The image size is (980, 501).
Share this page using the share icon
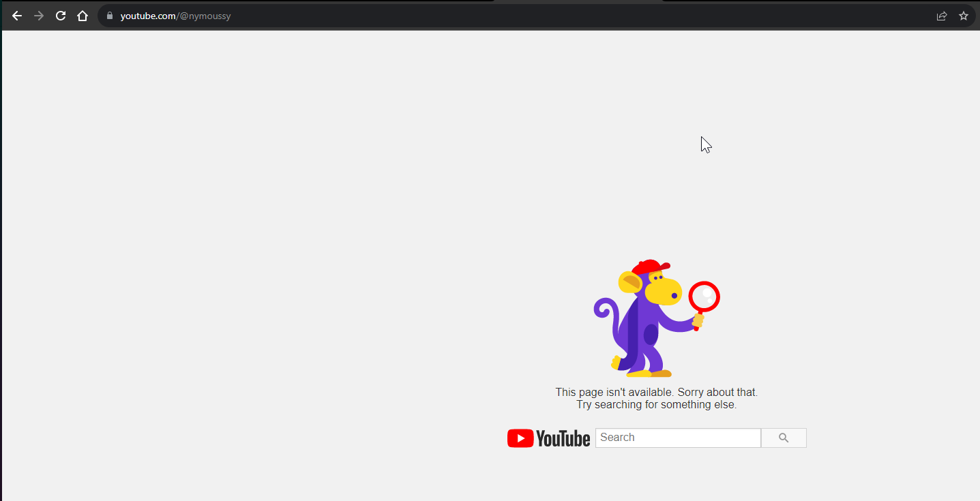[942, 16]
